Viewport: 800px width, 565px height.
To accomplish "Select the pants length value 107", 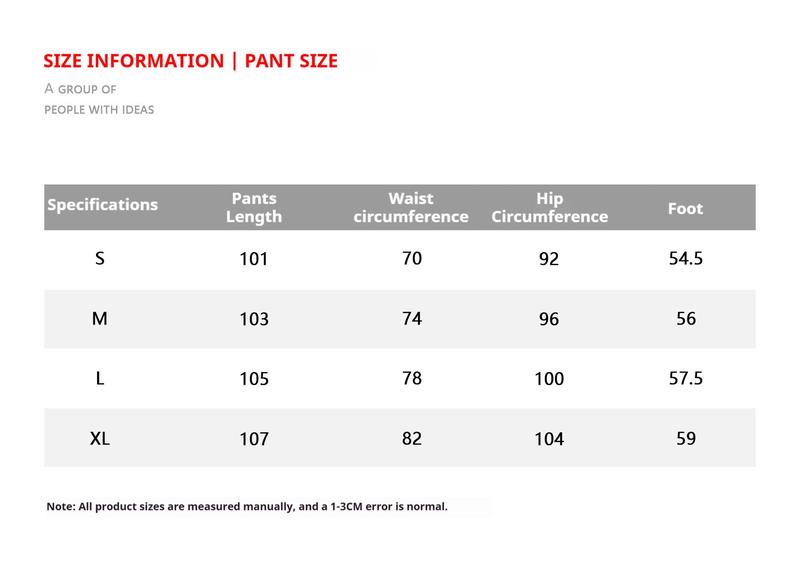I will point(254,440).
